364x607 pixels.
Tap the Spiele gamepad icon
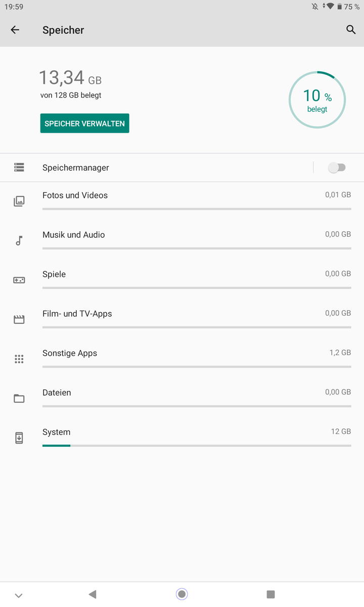tap(19, 280)
